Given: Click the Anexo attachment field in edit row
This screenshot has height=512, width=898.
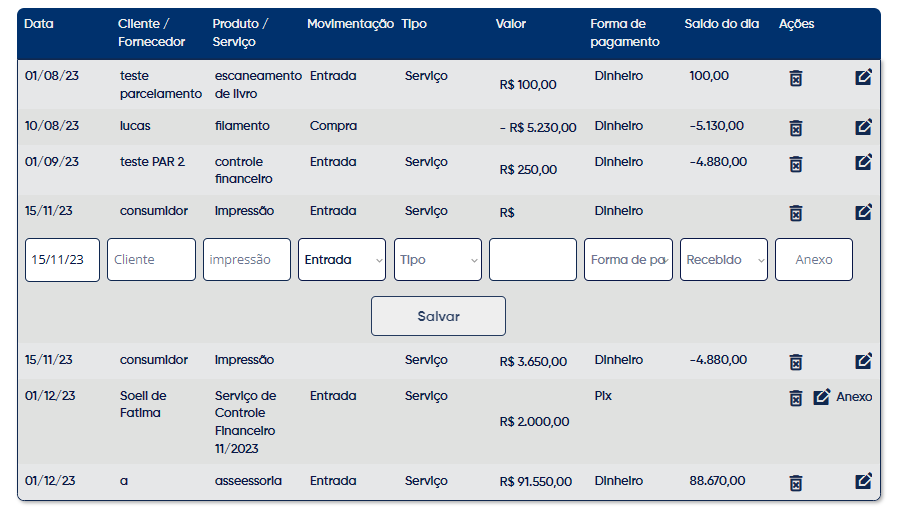Looking at the screenshot, I should (814, 259).
